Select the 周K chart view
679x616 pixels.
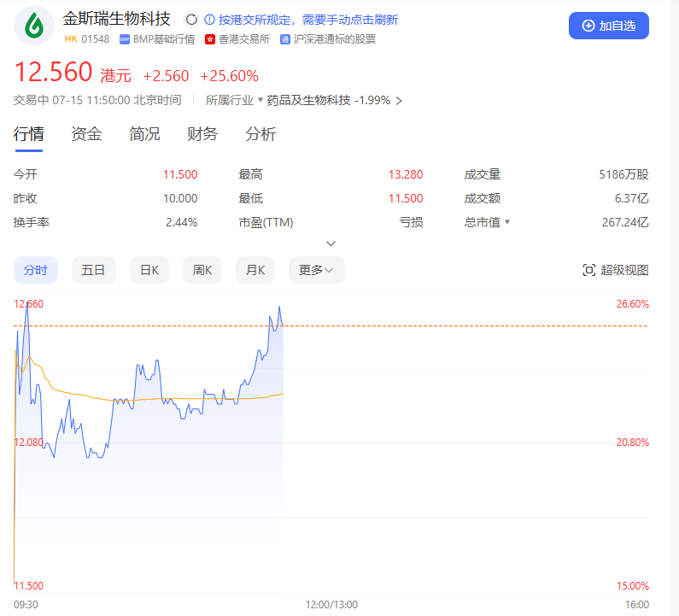[202, 270]
